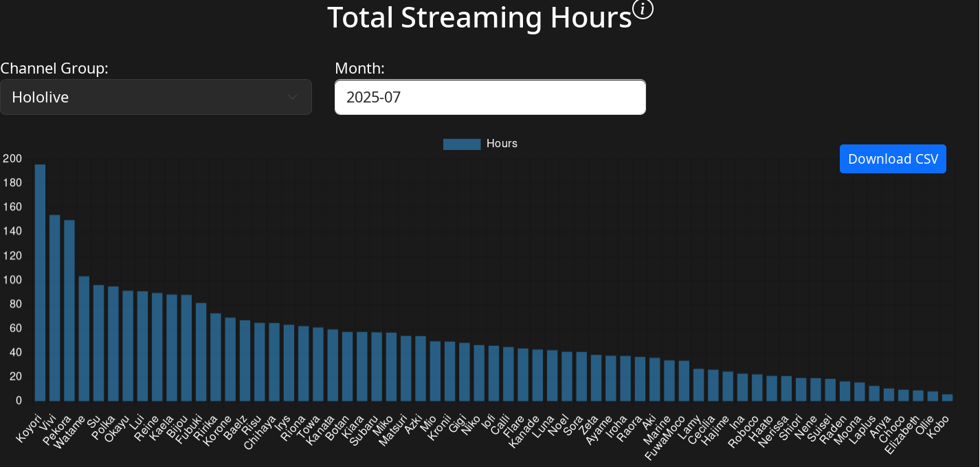Viewport: 980px width, 467px height.
Task: Click the Baelz axis label
Action: click(x=236, y=426)
